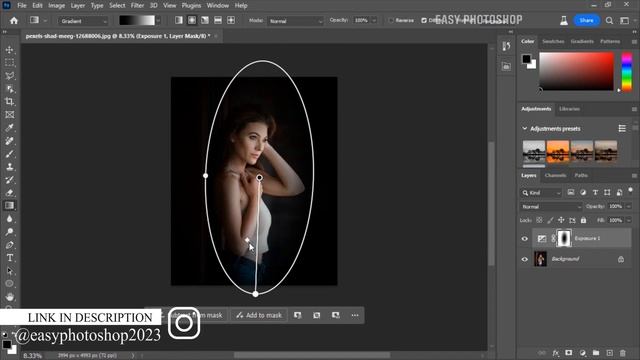
Task: Select the Eraser tool
Action: (x=9, y=193)
